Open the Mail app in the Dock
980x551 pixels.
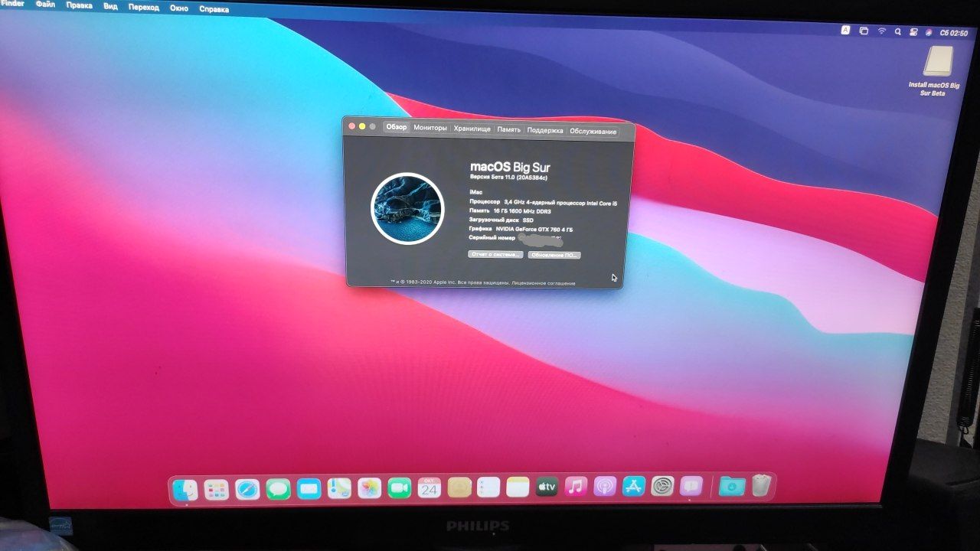click(309, 488)
